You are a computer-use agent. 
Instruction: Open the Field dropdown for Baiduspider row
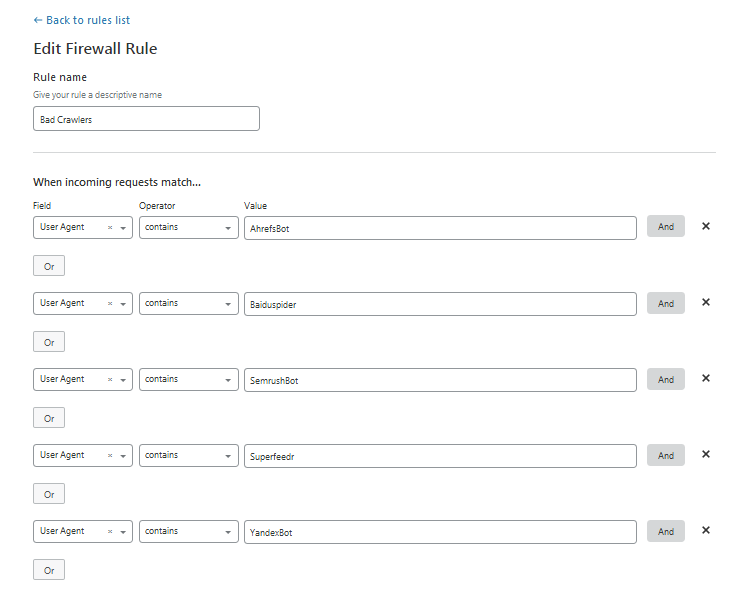click(x=123, y=304)
